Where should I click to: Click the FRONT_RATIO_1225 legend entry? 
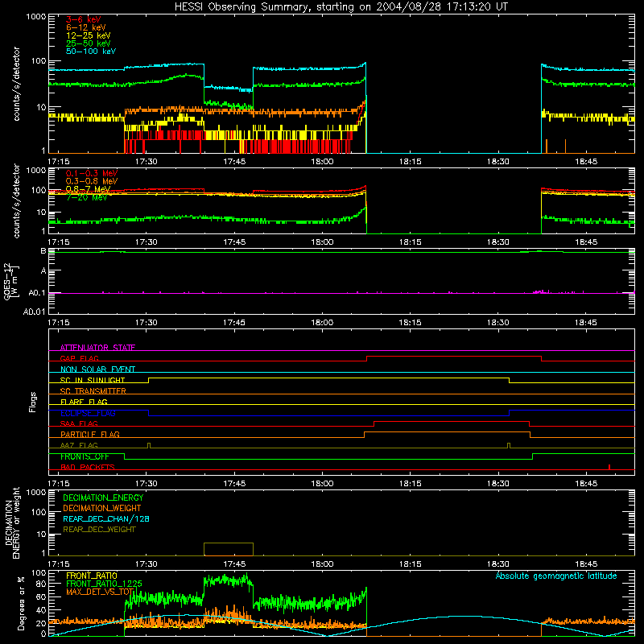pos(104,584)
